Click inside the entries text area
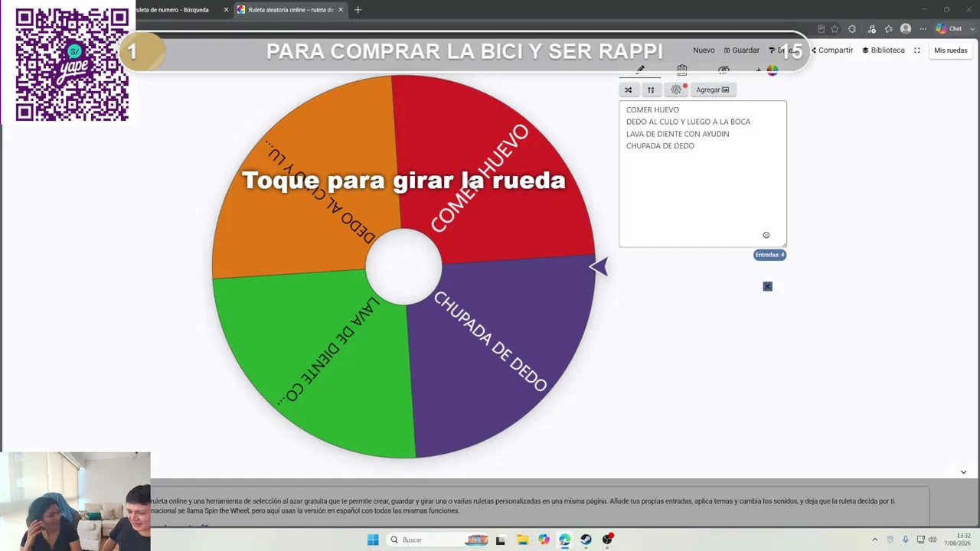This screenshot has width=980, height=551. 703,174
